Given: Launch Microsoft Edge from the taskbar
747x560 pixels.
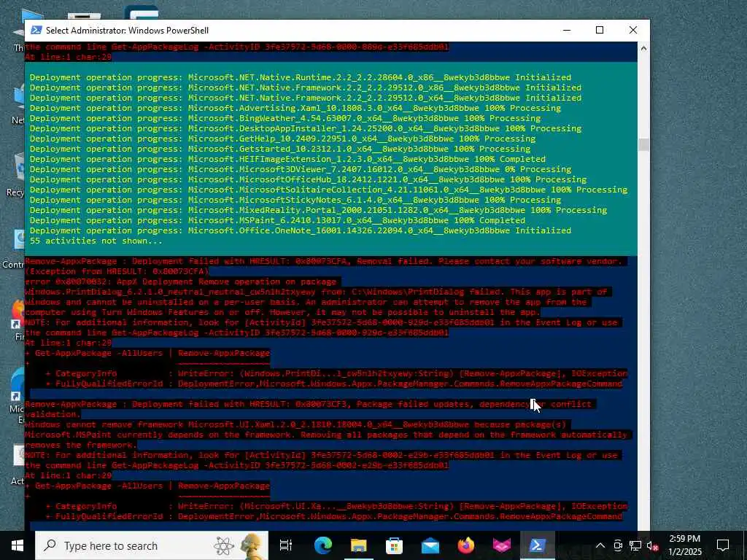Looking at the screenshot, I should coord(322,545).
